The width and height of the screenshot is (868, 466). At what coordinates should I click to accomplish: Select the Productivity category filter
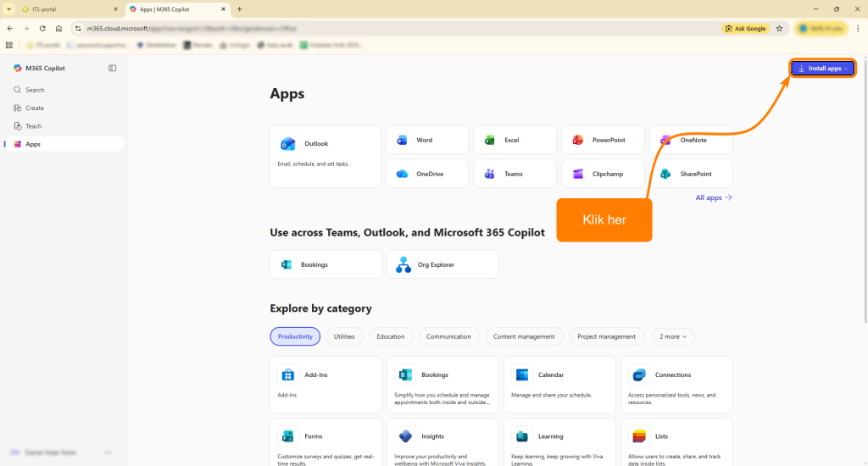(x=295, y=336)
